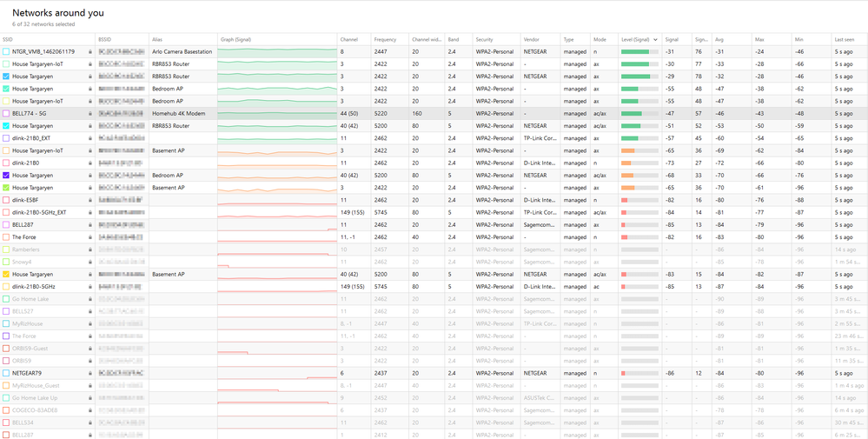Click the padlock on the dlink-E5BF row
Viewport: 868px width, 439px height.
[90, 200]
